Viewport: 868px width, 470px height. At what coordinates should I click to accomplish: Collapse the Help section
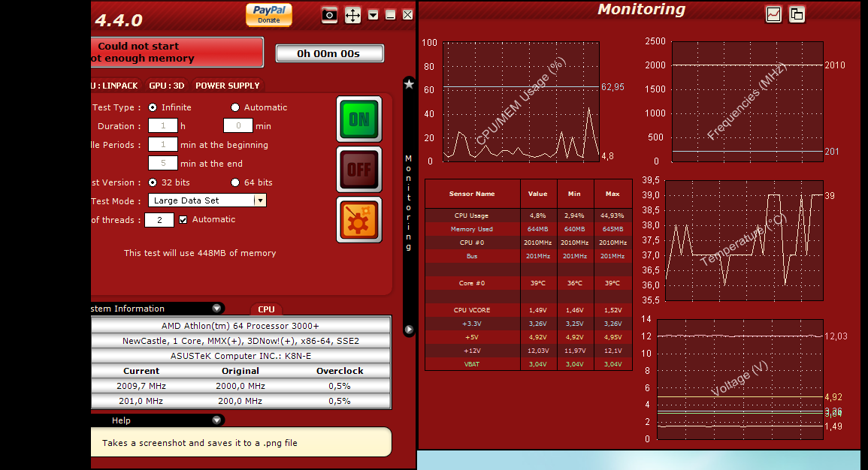click(216, 420)
